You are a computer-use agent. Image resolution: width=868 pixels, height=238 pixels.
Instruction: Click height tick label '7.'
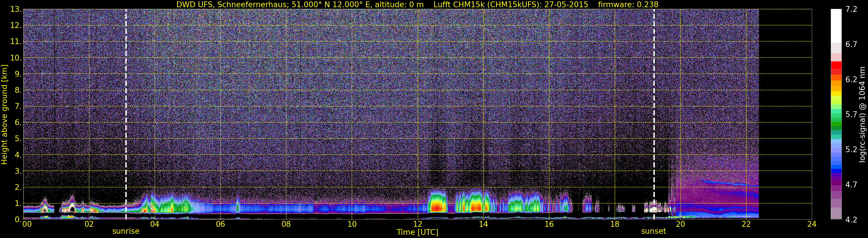(x=18, y=106)
